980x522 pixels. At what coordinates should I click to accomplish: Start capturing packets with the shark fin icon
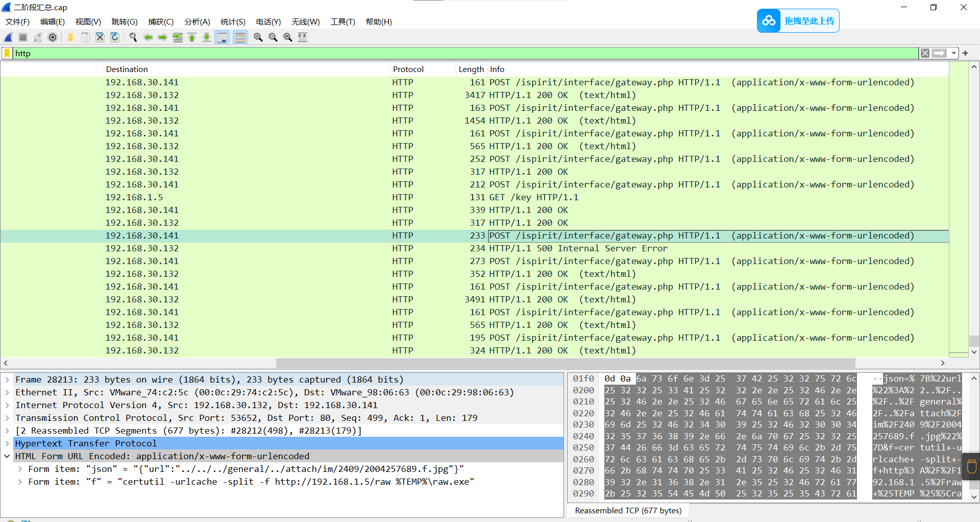9,37
